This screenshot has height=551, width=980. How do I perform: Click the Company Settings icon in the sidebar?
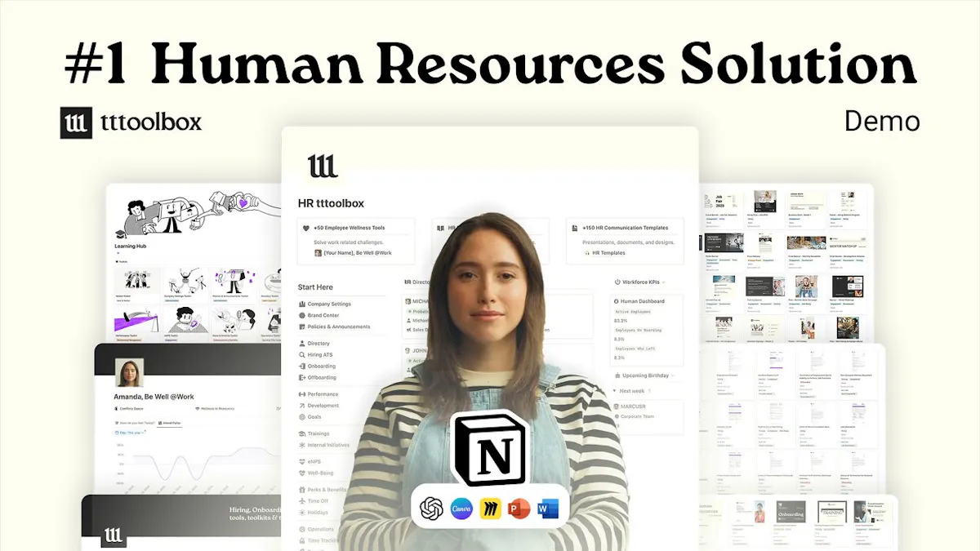pyautogui.click(x=301, y=304)
